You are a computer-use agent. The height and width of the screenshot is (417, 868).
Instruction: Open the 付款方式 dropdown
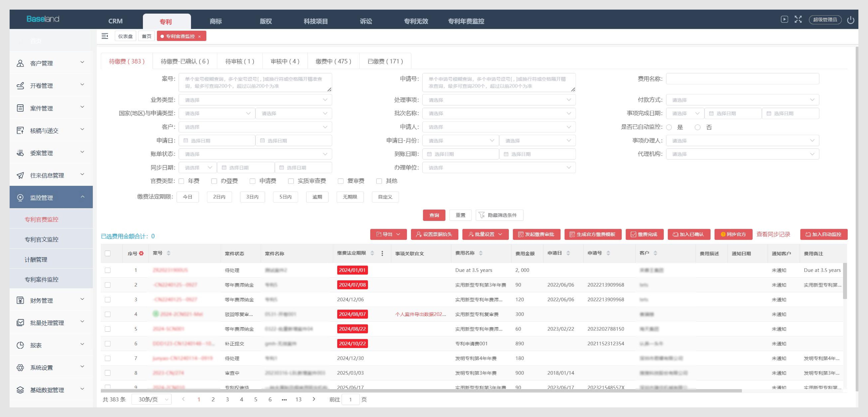(x=742, y=100)
